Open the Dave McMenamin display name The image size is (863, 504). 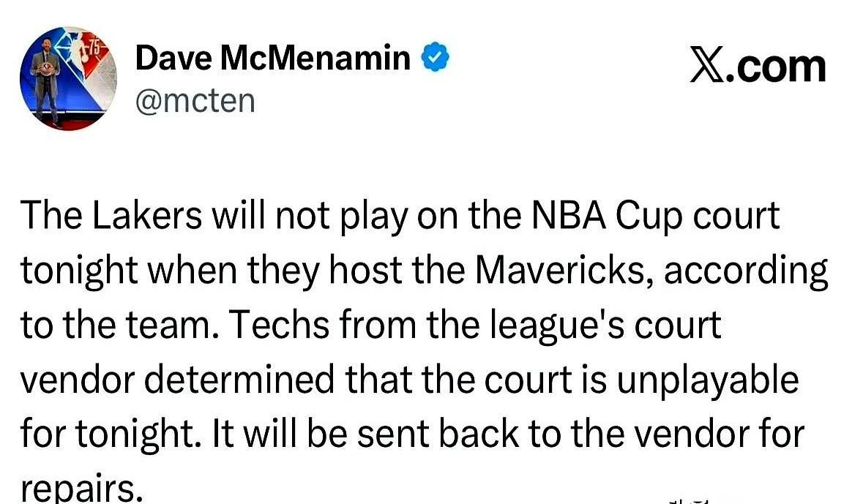click(272, 58)
